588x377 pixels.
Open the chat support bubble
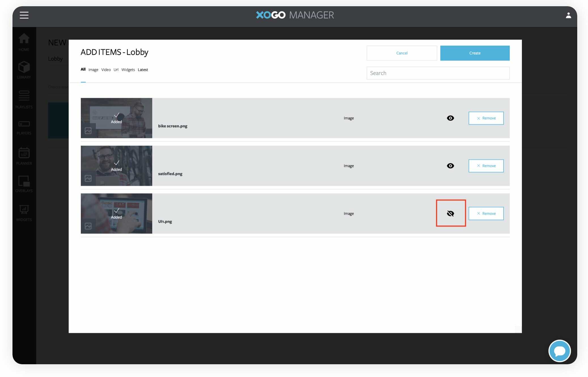click(x=559, y=351)
